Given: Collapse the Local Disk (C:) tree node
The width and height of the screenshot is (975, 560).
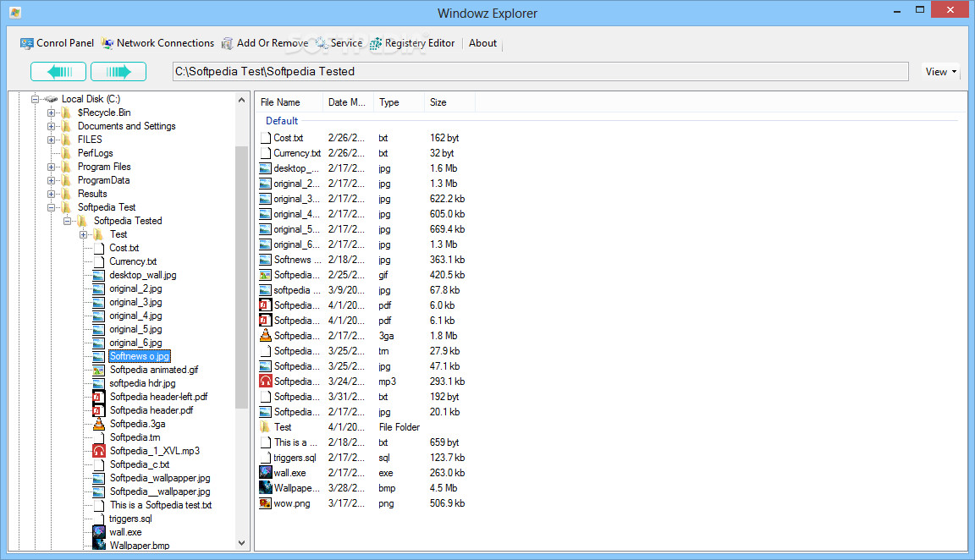Looking at the screenshot, I should pyautogui.click(x=35, y=99).
